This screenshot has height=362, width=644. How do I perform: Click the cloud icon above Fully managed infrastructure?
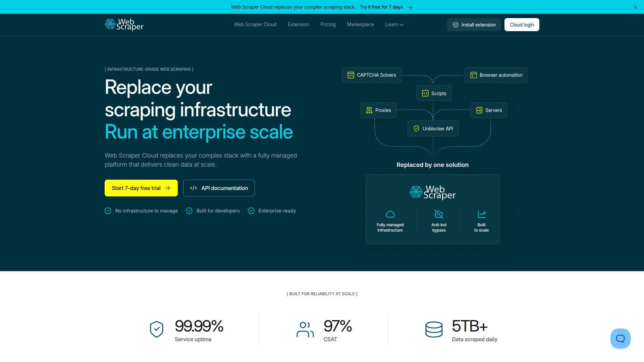[390, 214]
